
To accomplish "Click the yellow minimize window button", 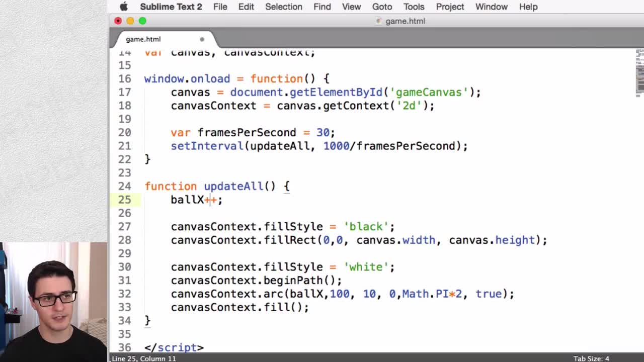I will point(130,21).
